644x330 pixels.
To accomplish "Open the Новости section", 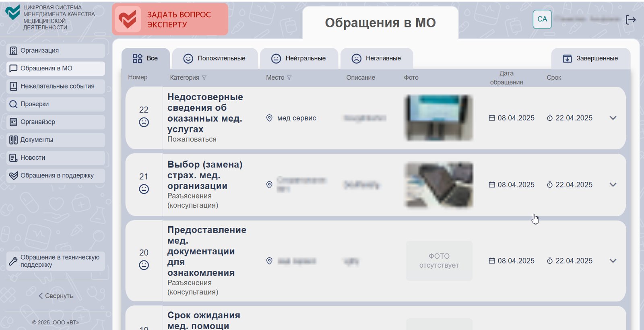I will click(x=56, y=158).
